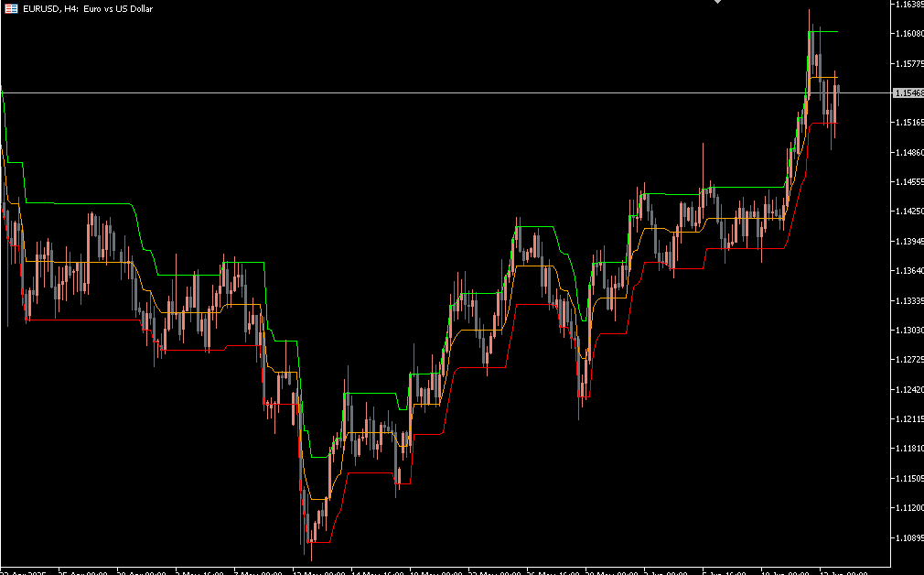Select the 1.12115 price scale label
924x575 pixels.
pos(908,419)
